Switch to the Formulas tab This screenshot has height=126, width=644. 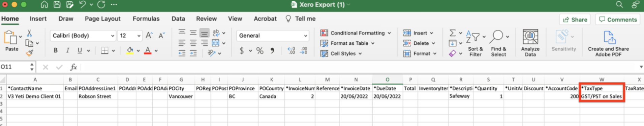146,19
